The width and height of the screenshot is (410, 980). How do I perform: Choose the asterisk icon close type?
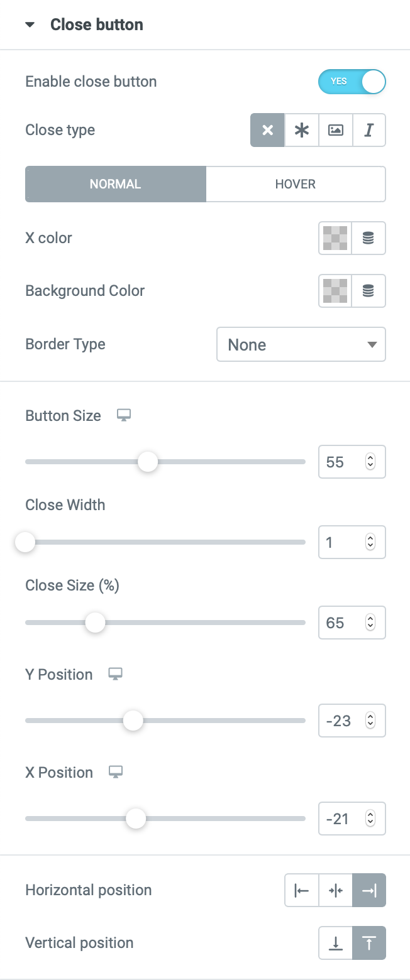tap(302, 130)
